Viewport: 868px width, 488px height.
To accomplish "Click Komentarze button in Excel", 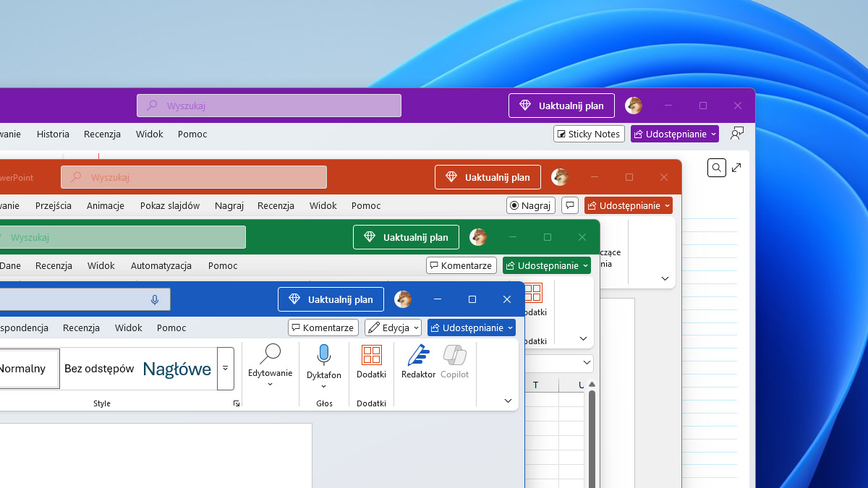I will pos(461,265).
